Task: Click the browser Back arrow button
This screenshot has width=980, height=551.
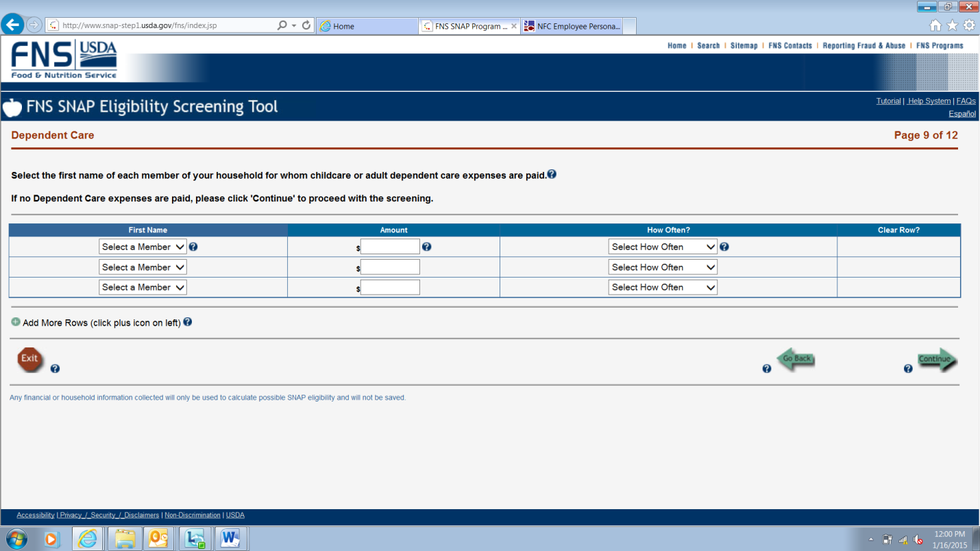Action: 12,25
